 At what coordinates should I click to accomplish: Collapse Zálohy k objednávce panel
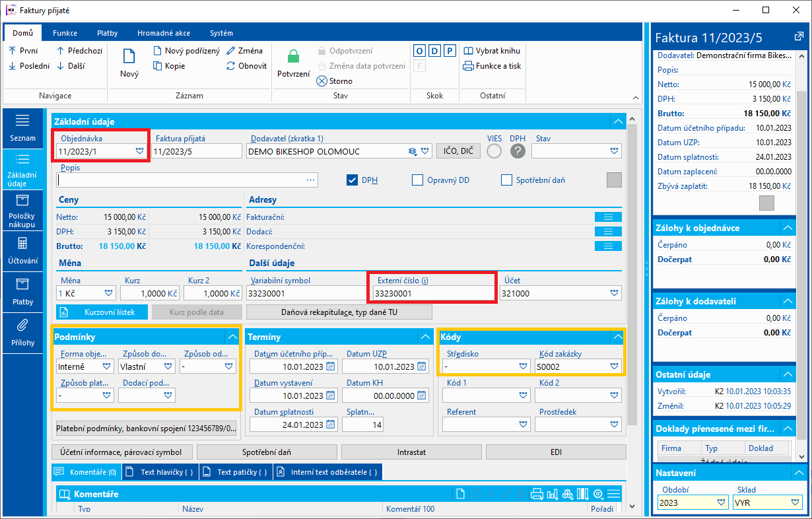point(787,228)
